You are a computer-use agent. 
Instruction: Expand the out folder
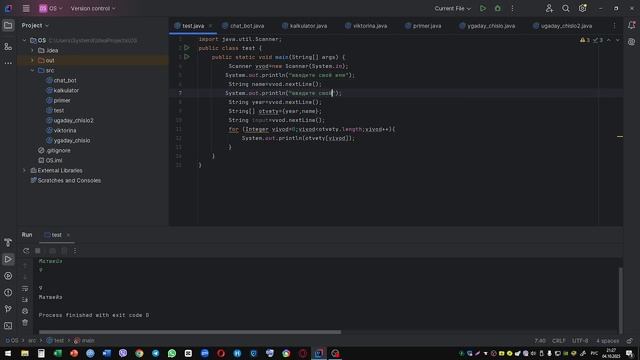click(x=32, y=60)
